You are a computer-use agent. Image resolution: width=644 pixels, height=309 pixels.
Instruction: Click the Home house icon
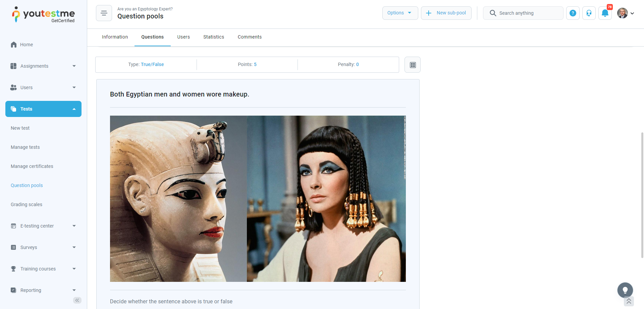pos(14,45)
